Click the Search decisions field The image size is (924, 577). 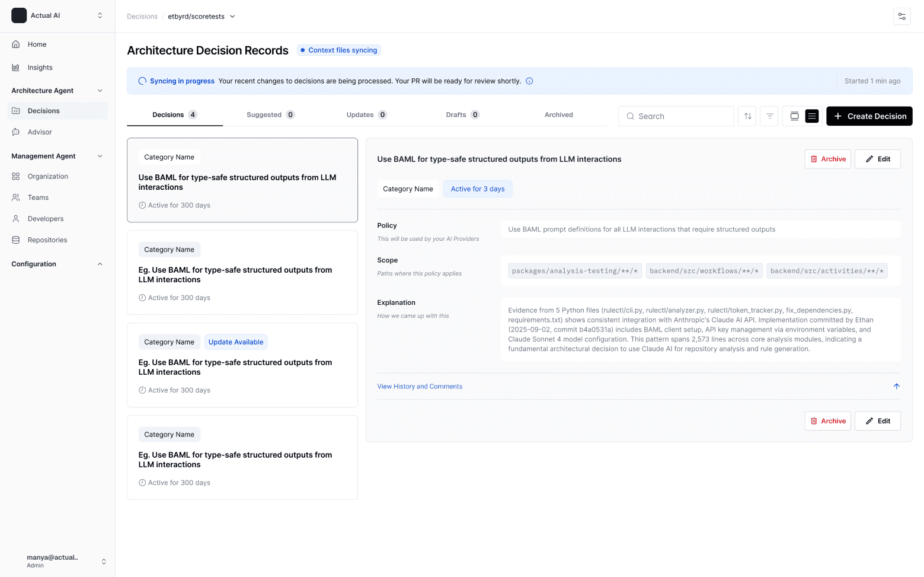[676, 116]
